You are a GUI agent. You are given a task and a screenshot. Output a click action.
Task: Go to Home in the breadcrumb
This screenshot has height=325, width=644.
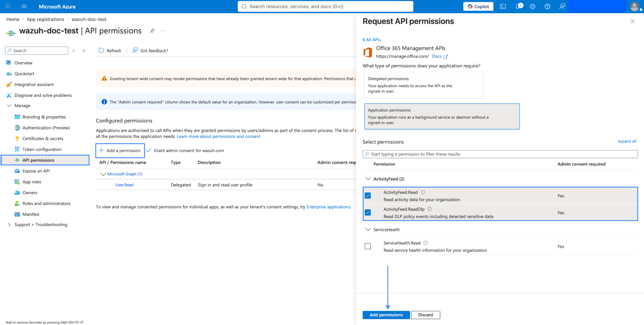(13, 19)
